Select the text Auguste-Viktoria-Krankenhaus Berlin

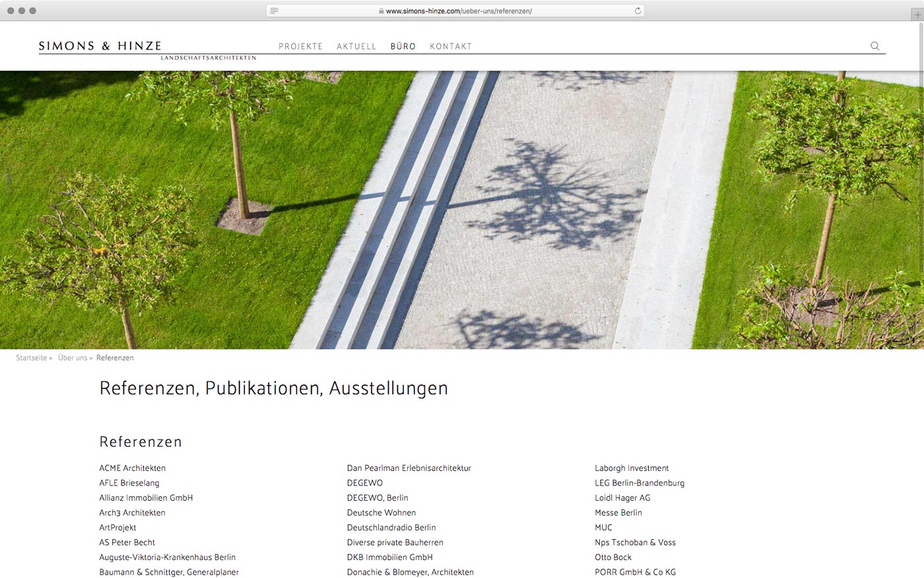click(167, 558)
